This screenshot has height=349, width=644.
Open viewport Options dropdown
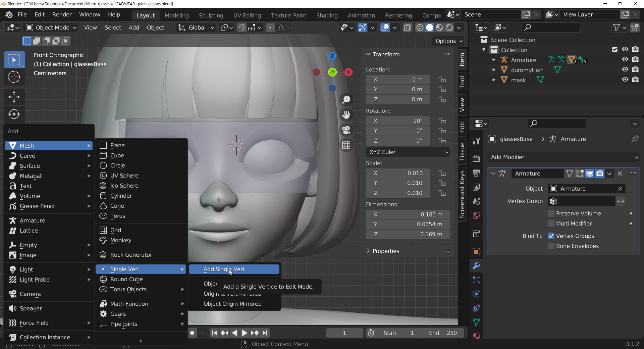449,41
